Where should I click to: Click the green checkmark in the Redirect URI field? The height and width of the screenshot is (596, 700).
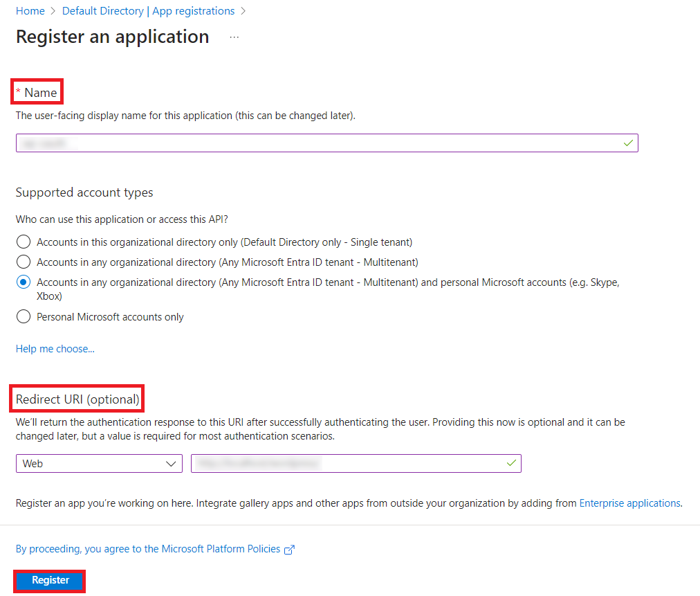coord(511,463)
